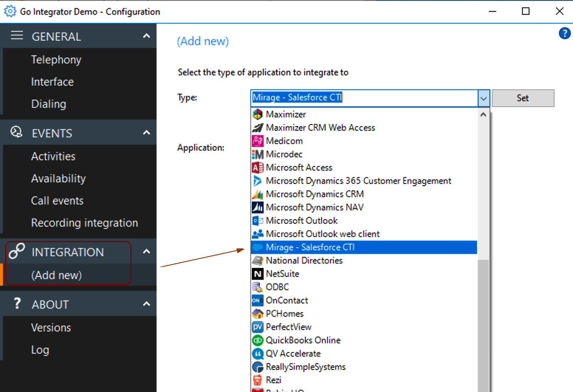
Task: Select Mirage - Salesforce CTI in the list
Action: coord(364,247)
